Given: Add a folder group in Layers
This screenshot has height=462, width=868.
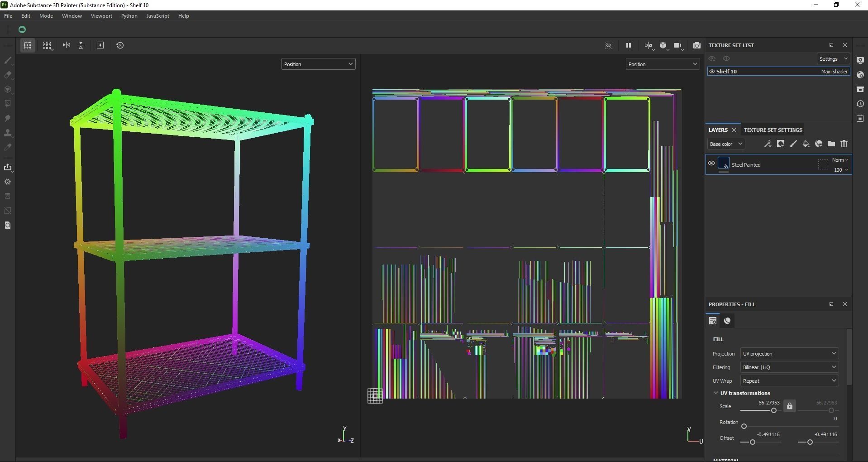Looking at the screenshot, I should point(831,144).
